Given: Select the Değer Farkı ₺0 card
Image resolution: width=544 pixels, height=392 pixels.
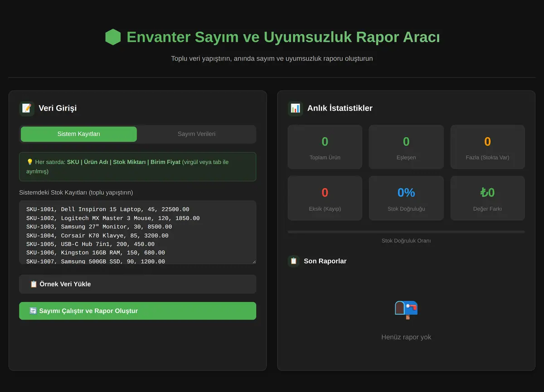Looking at the screenshot, I should click(487, 198).
